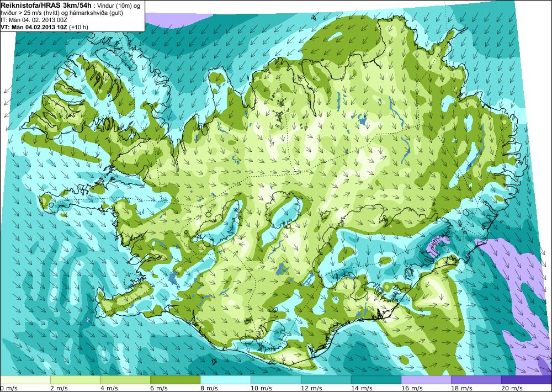Click the '16 m/s' legend label
Viewport: 552px width, 392px height.
tap(412, 388)
